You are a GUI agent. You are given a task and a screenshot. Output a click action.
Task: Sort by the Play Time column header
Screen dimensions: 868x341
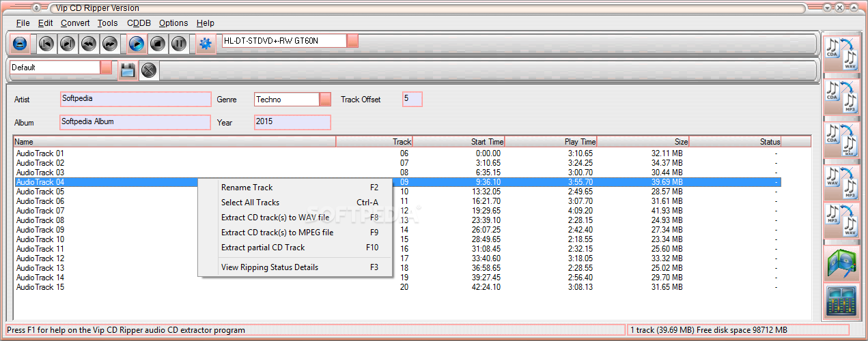tap(550, 142)
